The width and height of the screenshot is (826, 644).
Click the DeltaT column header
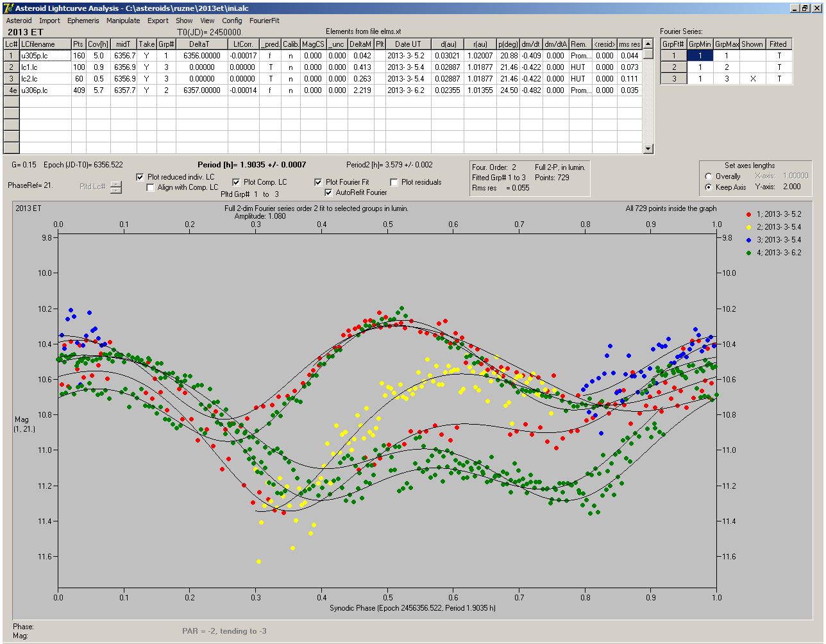tap(199, 44)
